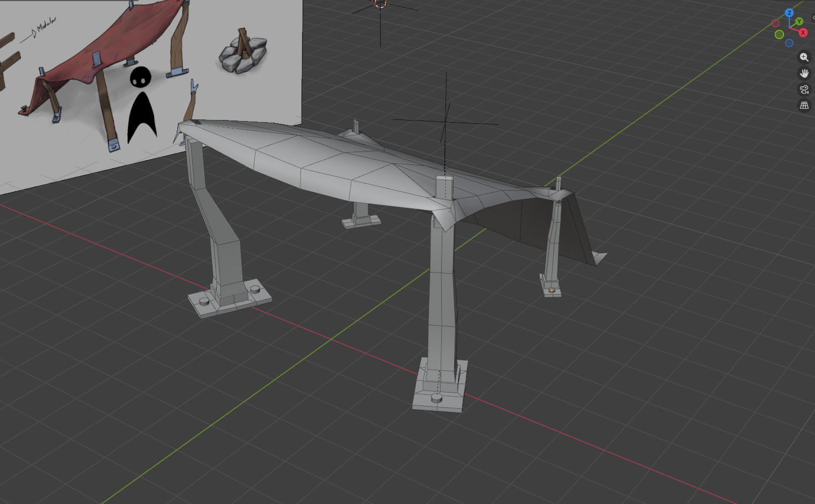Select the tall front center pole

click(x=442, y=295)
